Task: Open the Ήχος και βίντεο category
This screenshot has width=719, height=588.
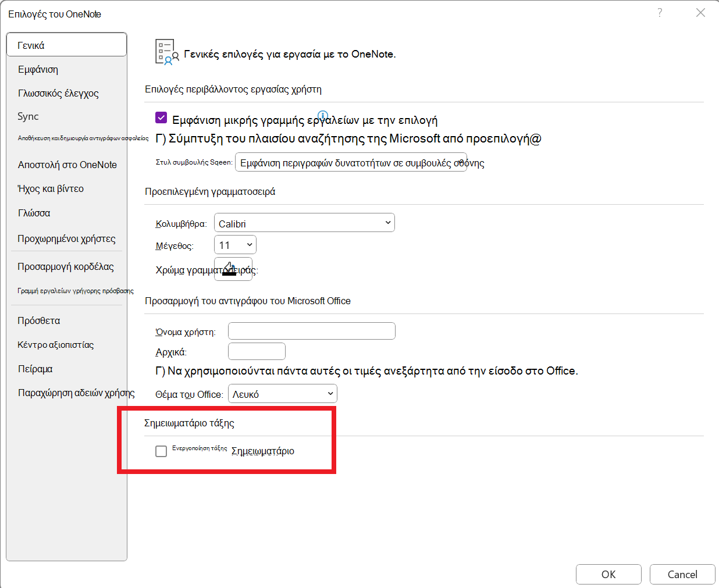Action: pyautogui.click(x=51, y=188)
